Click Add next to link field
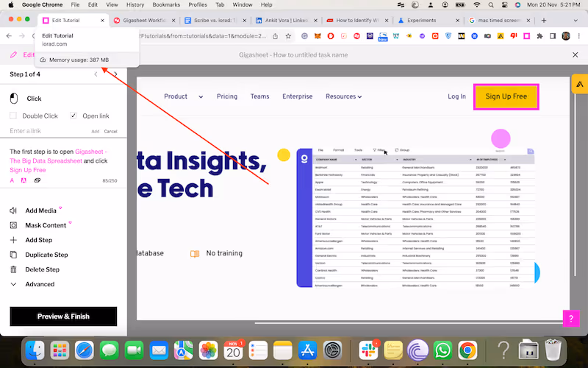This screenshot has height=368, width=588. [96, 132]
